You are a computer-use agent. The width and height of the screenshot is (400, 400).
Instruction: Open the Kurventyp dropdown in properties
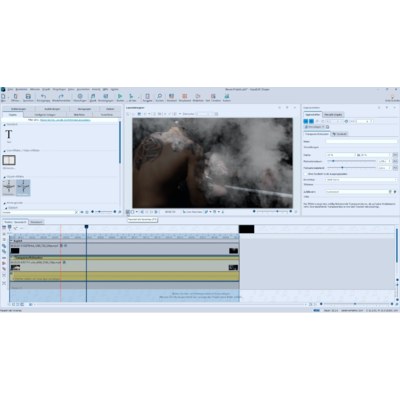tap(361, 179)
